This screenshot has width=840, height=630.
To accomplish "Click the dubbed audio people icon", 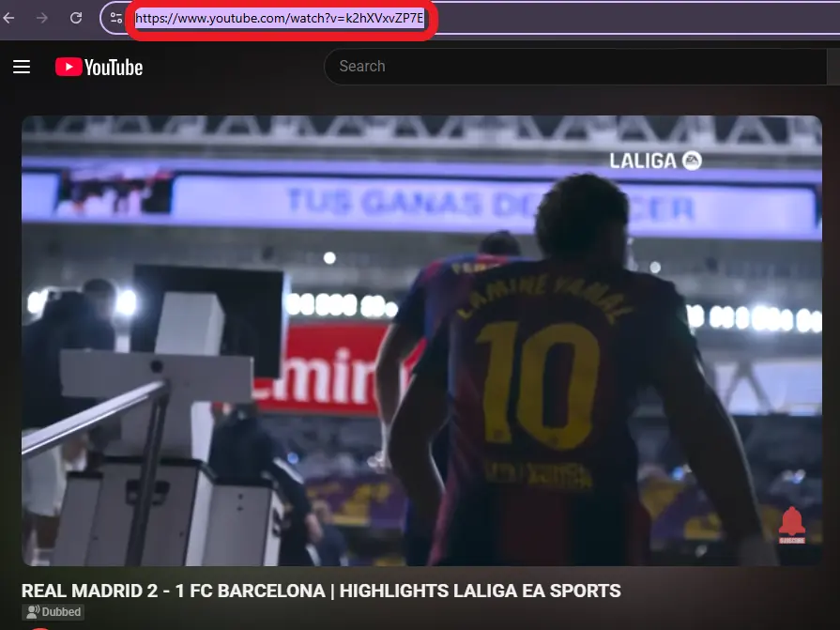I will click(x=33, y=612).
